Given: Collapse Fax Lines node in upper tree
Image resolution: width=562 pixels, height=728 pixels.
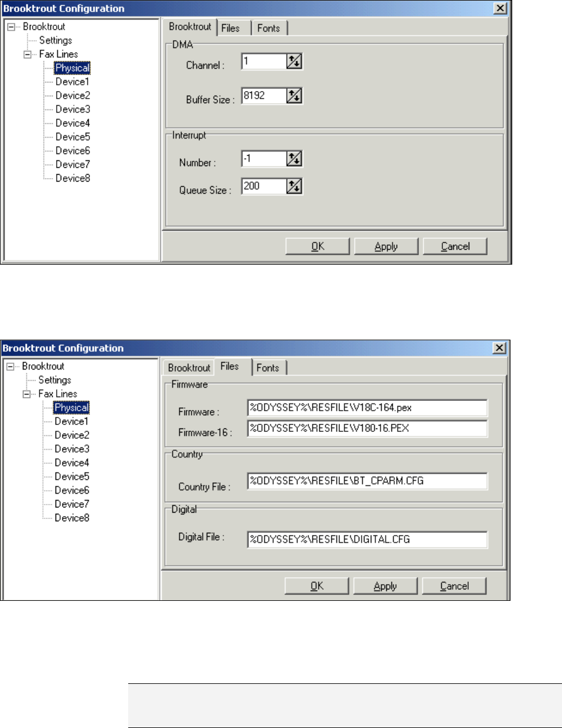Looking at the screenshot, I should point(27,54).
